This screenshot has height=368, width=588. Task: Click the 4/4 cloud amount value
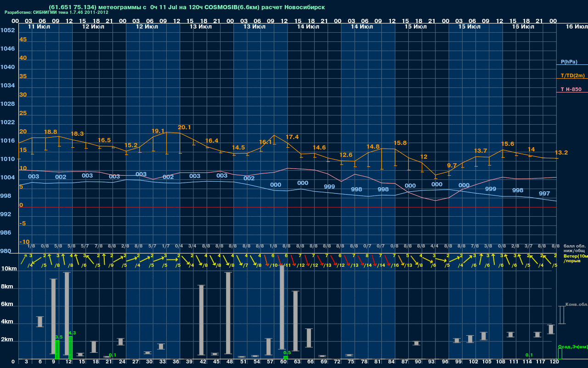pos(434,246)
